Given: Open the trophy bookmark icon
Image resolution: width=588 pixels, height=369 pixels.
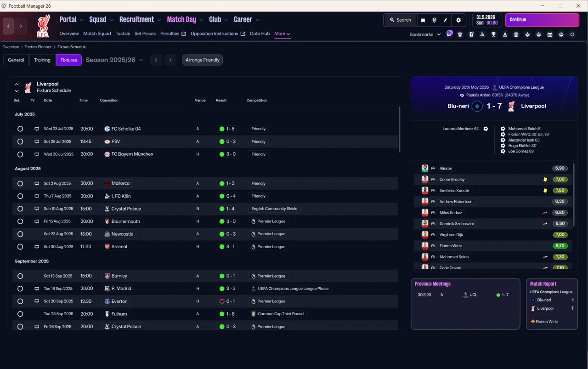Looking at the screenshot, I should 494,34.
